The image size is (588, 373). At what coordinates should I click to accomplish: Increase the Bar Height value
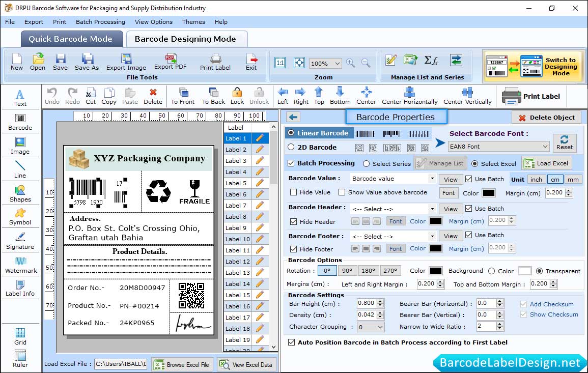[x=381, y=301]
